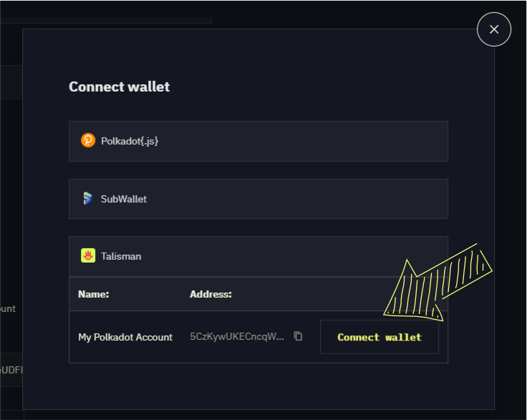Select the Polkadot{.js} label text
The width and height of the screenshot is (527, 420).
tap(130, 141)
